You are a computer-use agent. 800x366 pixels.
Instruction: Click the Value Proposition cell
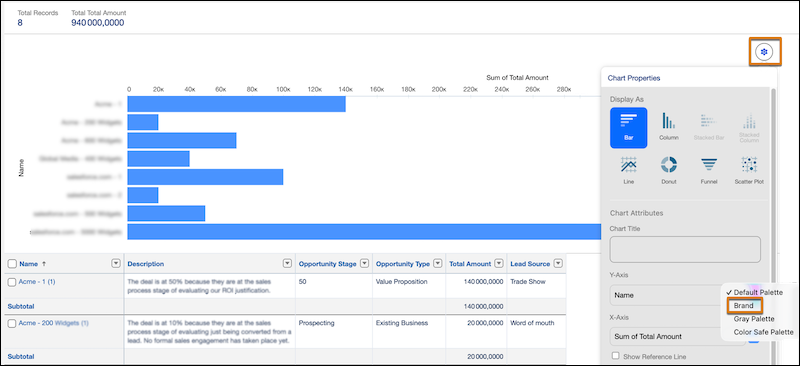tap(402, 281)
